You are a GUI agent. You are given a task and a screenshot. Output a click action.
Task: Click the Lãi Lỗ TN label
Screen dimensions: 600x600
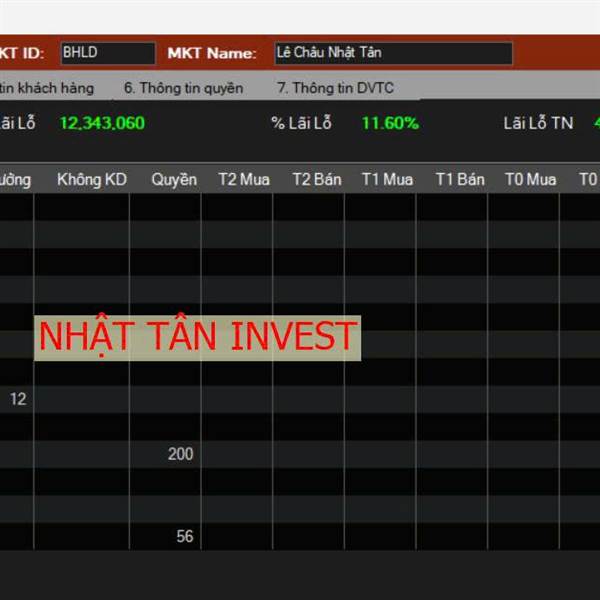(x=538, y=123)
